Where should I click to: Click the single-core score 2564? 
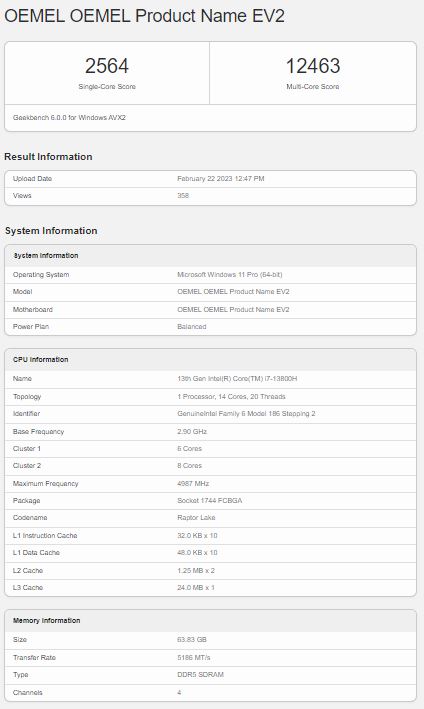point(107,66)
